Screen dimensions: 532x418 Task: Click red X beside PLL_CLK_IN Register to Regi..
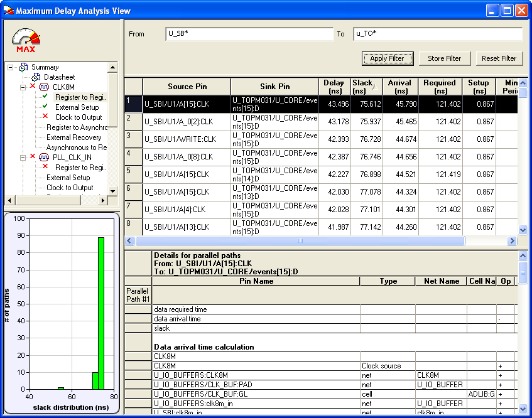tap(45, 166)
